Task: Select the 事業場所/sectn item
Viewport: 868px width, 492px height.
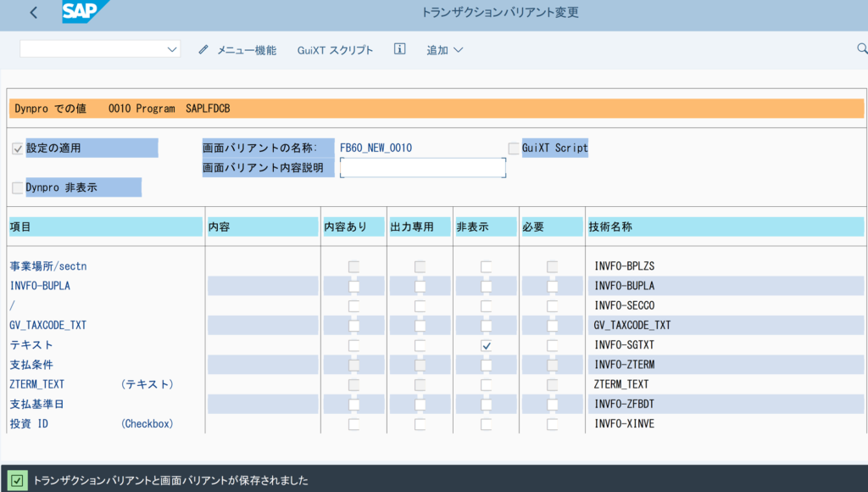Action: (x=48, y=266)
